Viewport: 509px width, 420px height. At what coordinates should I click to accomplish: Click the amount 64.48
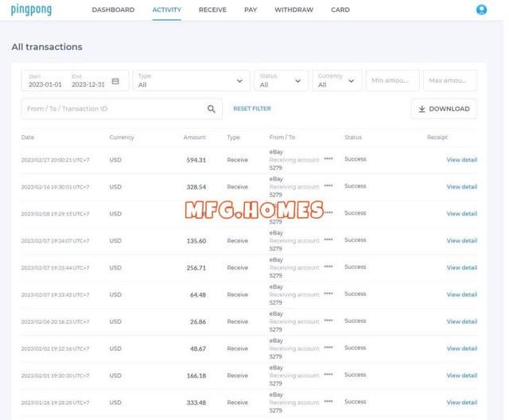[x=198, y=294]
